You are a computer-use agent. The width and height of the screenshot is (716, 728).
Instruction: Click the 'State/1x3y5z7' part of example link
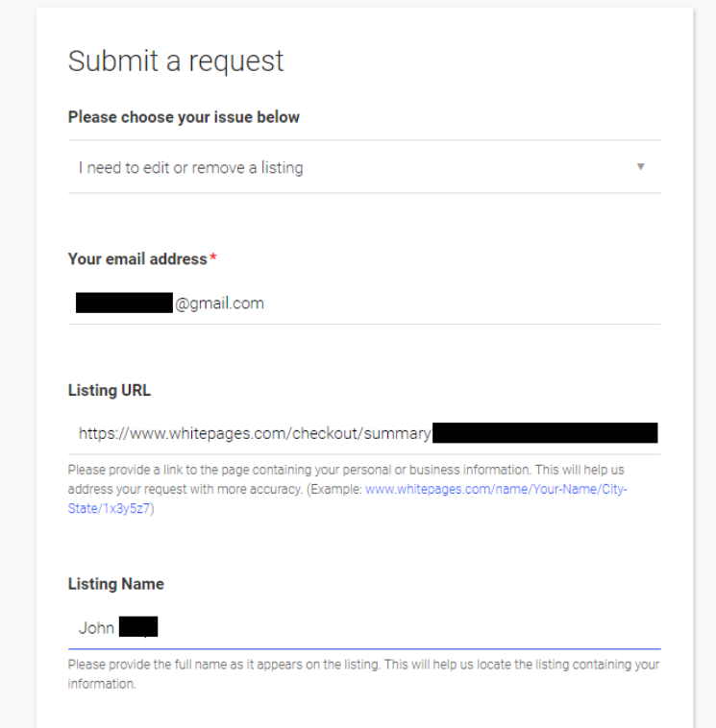[x=111, y=509]
